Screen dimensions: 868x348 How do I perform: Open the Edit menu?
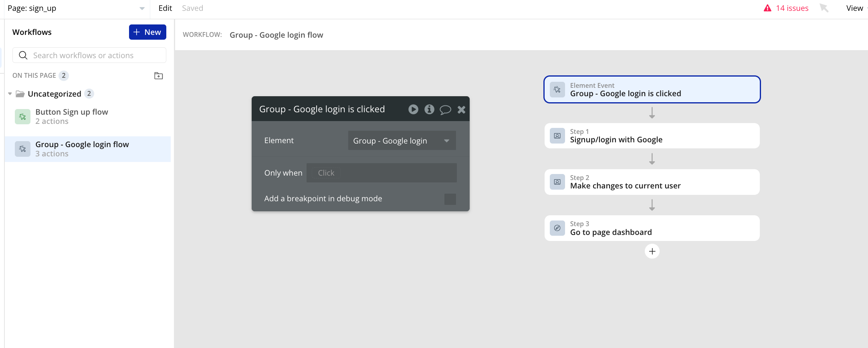[165, 8]
